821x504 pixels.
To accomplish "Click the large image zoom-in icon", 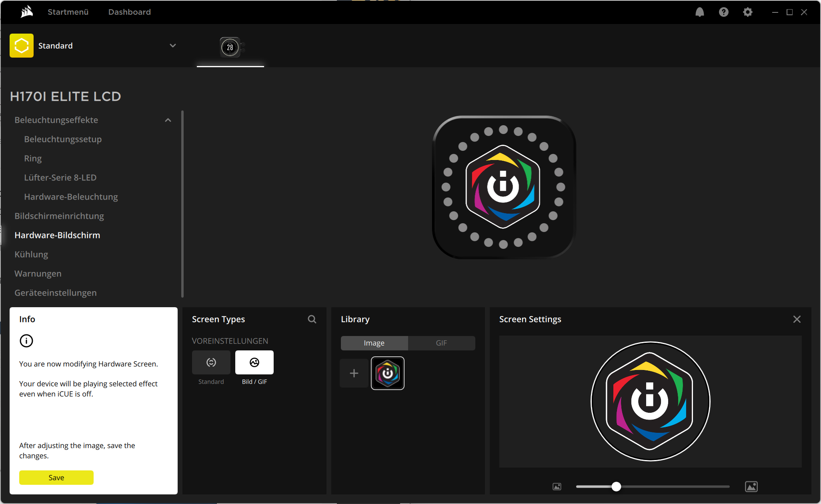I will click(x=751, y=486).
